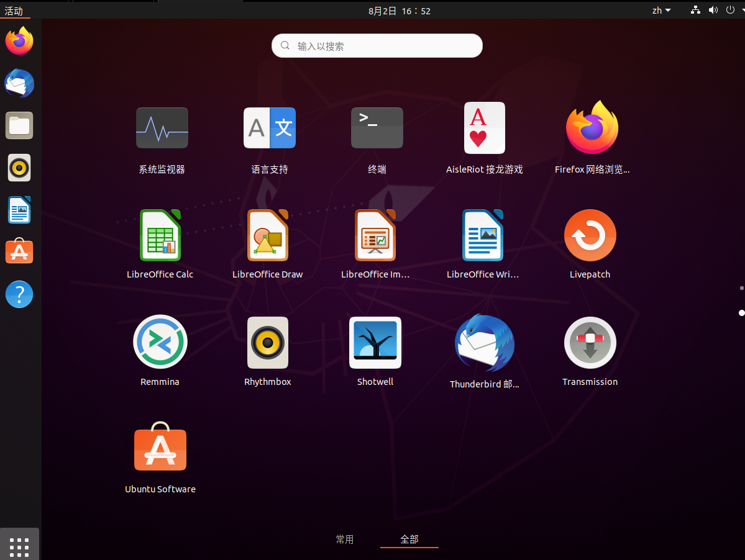Click the volume speaker icon
745x560 pixels.
click(x=713, y=10)
